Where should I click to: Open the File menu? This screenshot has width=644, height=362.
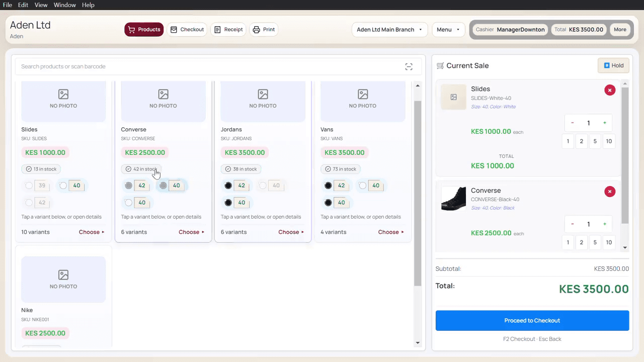pyautogui.click(x=8, y=5)
